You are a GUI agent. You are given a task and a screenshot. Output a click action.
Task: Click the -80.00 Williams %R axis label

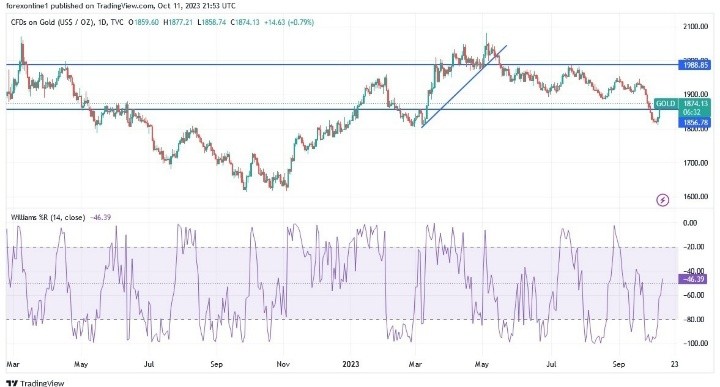click(693, 320)
